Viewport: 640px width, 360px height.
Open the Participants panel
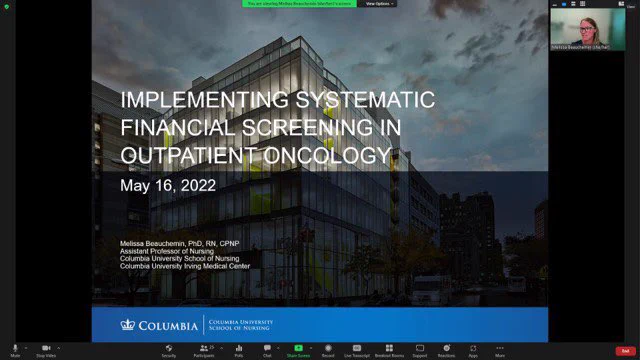coord(204,350)
